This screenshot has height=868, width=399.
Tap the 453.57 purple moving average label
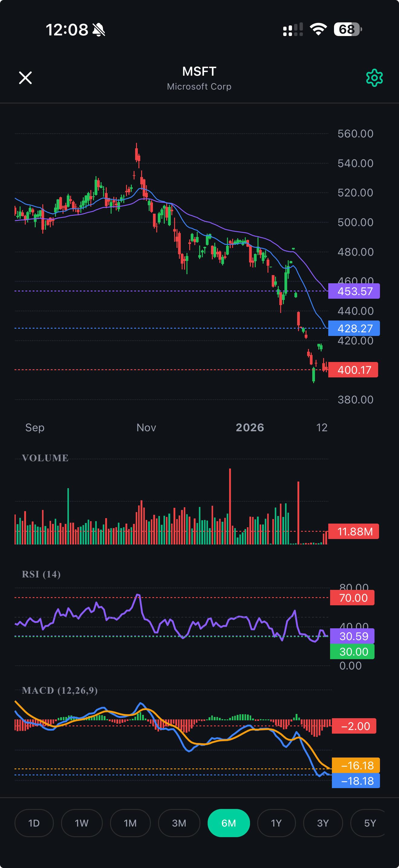click(x=354, y=291)
